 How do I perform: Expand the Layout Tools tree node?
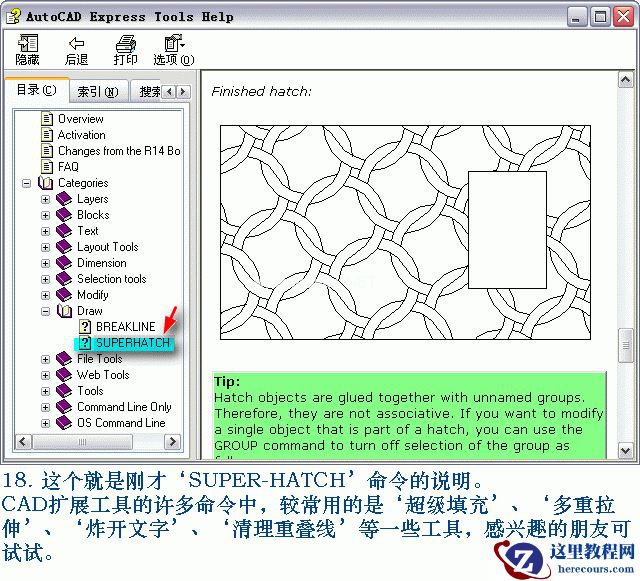[46, 247]
